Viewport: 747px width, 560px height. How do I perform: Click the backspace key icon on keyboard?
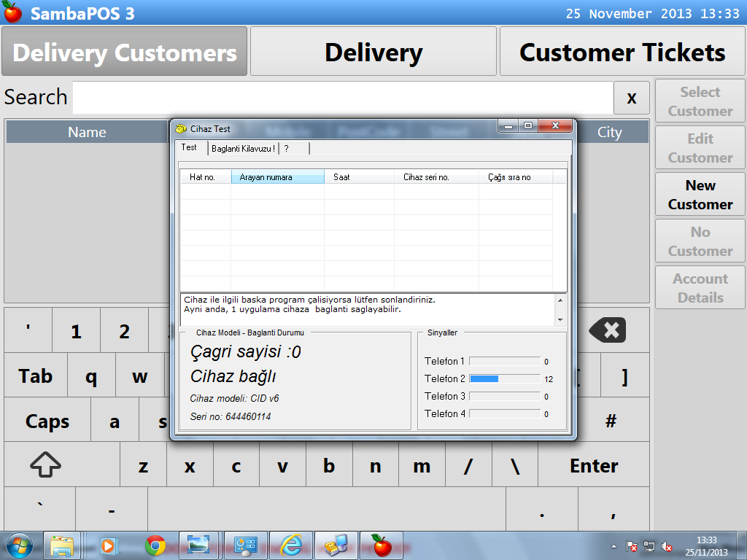(x=607, y=331)
